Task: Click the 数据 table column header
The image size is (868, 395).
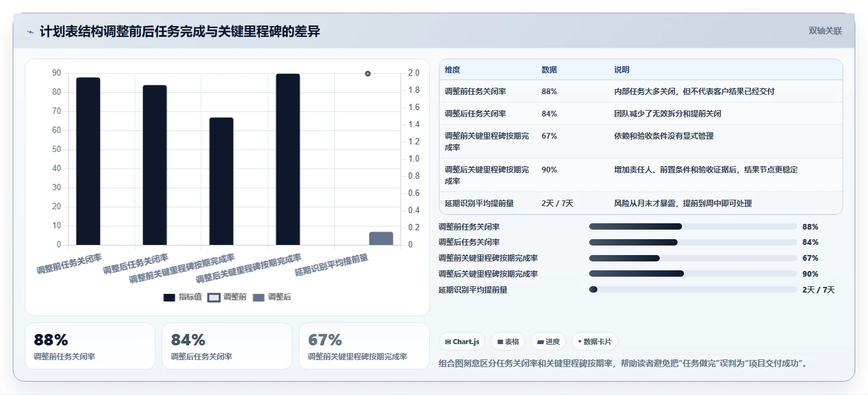Action: pos(549,70)
